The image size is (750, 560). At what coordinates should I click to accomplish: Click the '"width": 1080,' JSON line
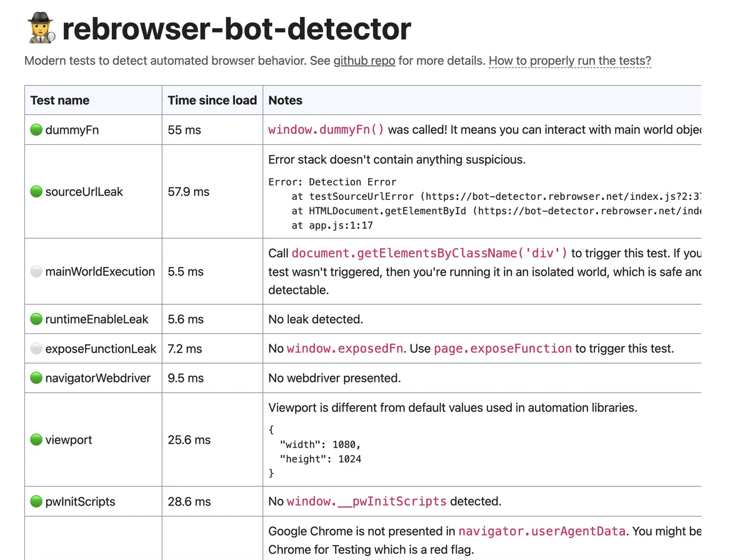pos(321,444)
